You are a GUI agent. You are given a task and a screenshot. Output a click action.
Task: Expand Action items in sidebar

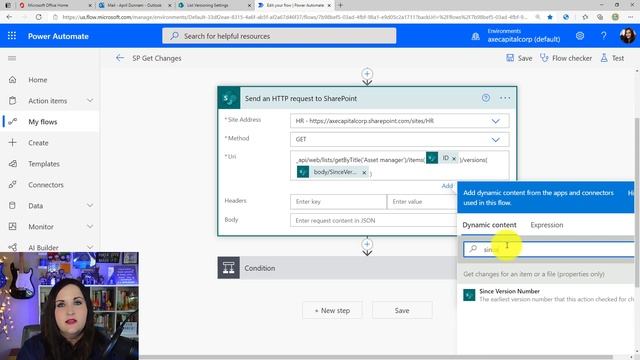pyautogui.click(x=90, y=100)
